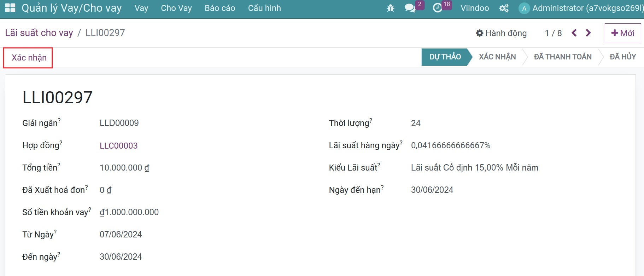Click the Xác nhận button
Viewport: 644px width, 276px height.
pos(28,58)
